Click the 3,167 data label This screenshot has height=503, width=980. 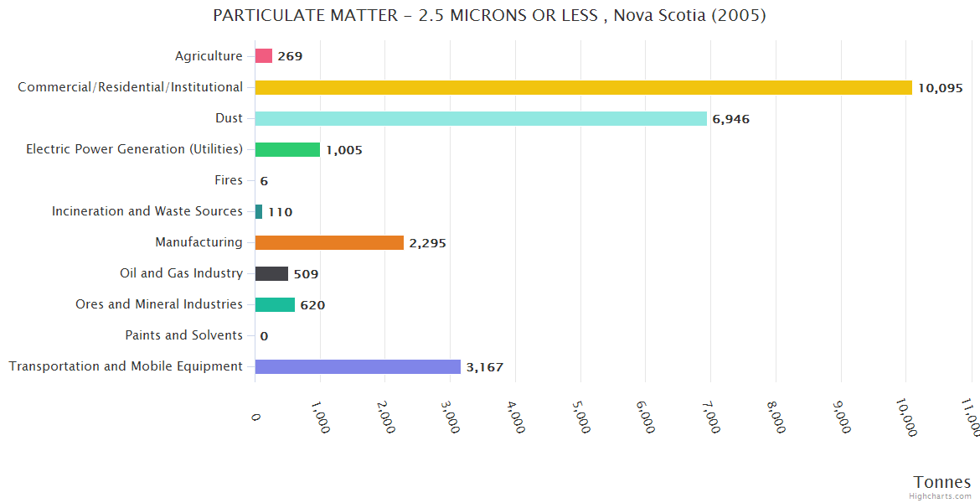pyautogui.click(x=484, y=367)
